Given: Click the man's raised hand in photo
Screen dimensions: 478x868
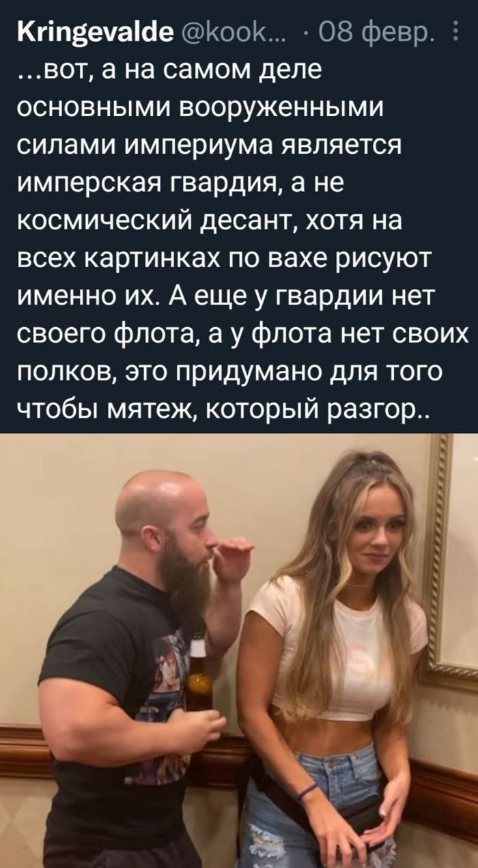Looking at the screenshot, I should 231,555.
